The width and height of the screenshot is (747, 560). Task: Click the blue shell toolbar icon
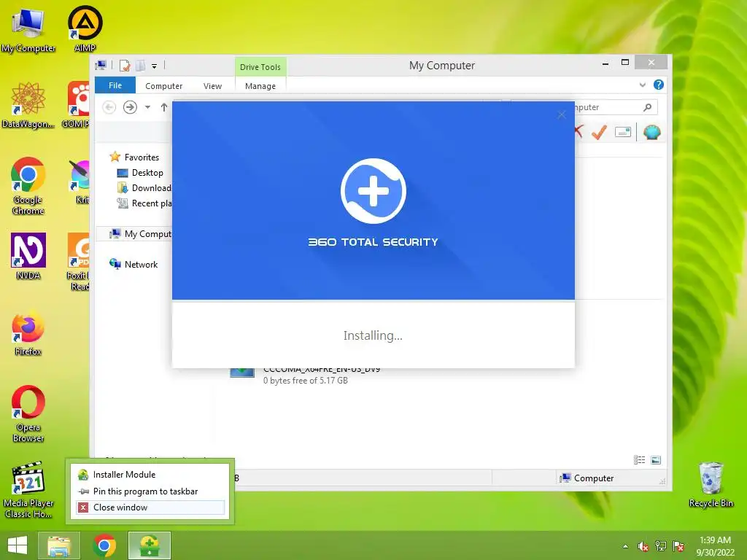coord(651,132)
